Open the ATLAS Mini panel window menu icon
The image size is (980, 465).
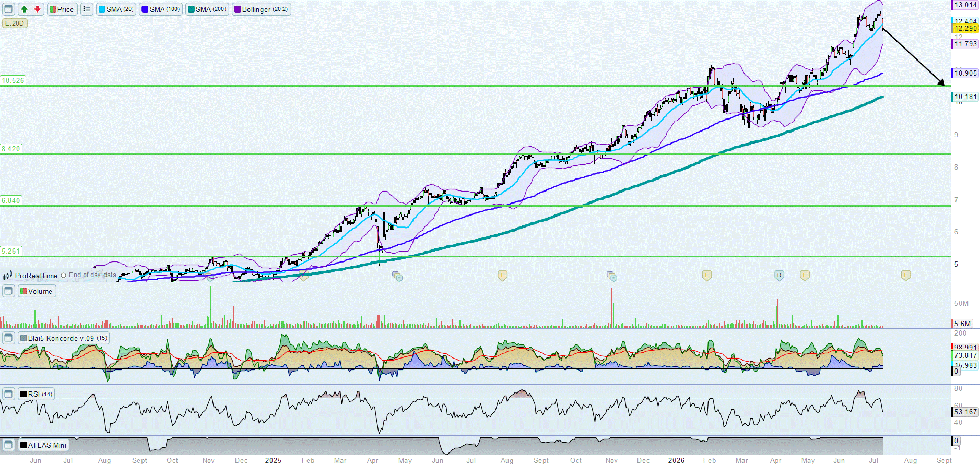coord(8,445)
